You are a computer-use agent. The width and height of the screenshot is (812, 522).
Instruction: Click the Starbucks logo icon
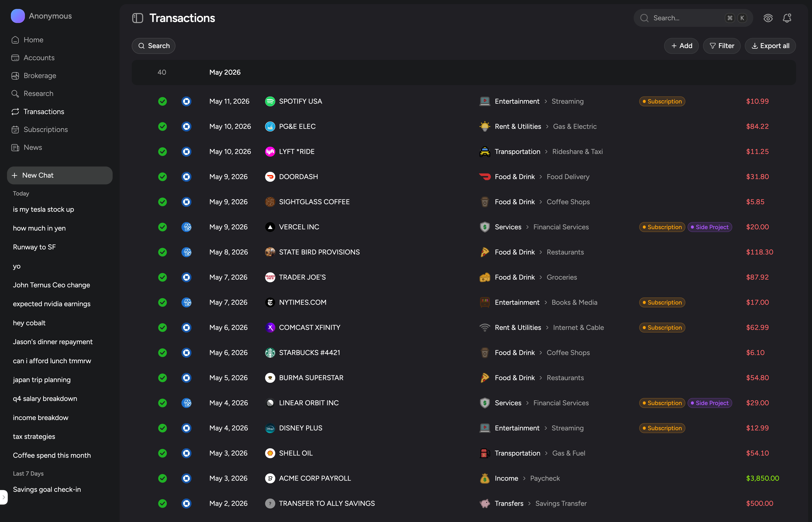[270, 352]
